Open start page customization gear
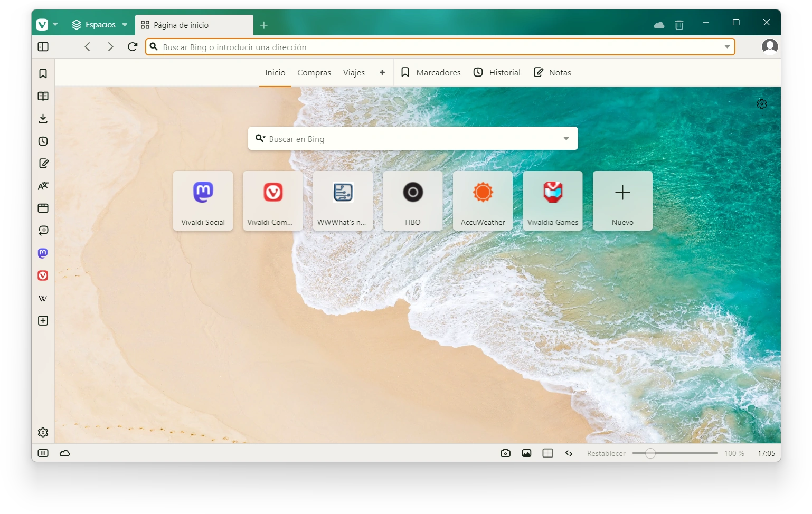This screenshot has width=812, height=514. [762, 104]
